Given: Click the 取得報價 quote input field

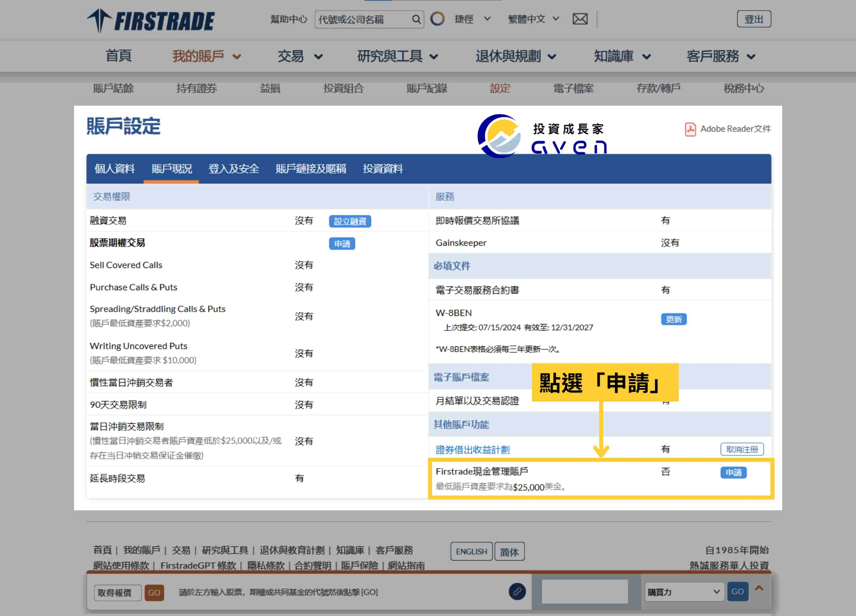Looking at the screenshot, I should coord(117,593).
